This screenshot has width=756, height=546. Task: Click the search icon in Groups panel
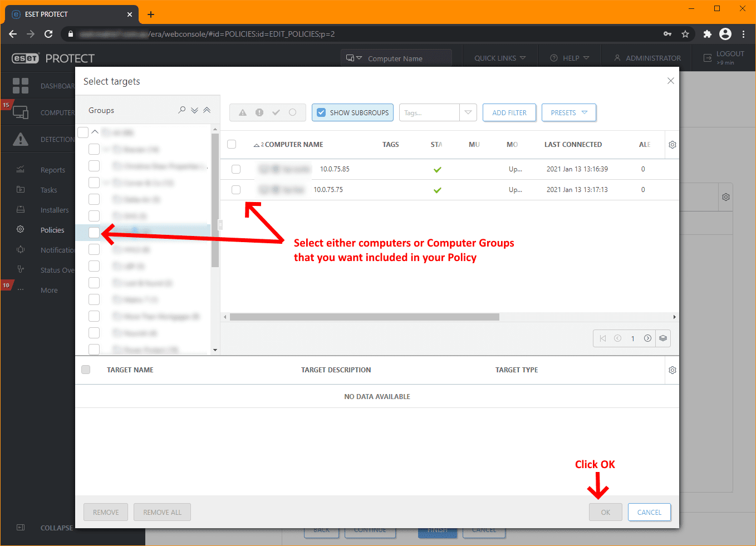[181, 110]
